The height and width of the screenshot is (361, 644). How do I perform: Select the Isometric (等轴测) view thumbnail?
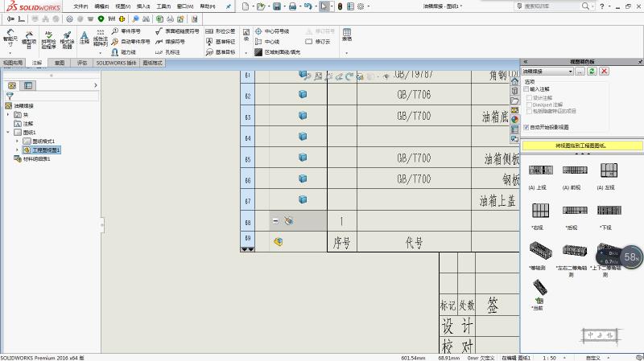[x=540, y=249]
